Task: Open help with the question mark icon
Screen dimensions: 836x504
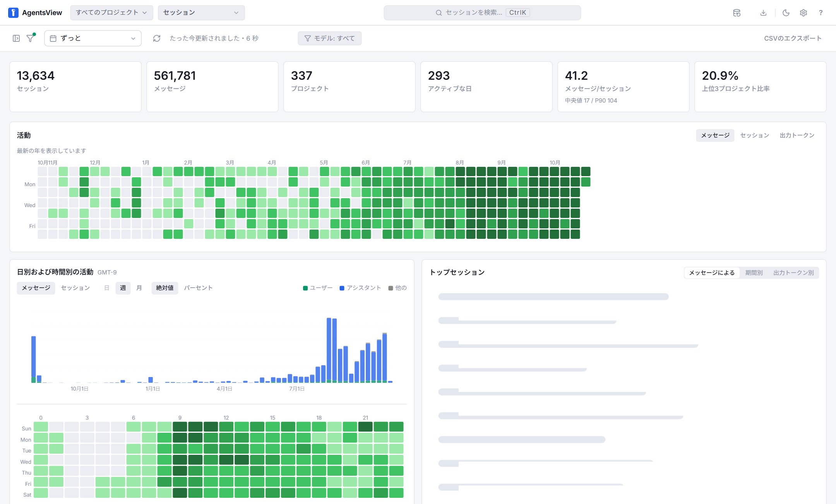Action: coord(821,13)
